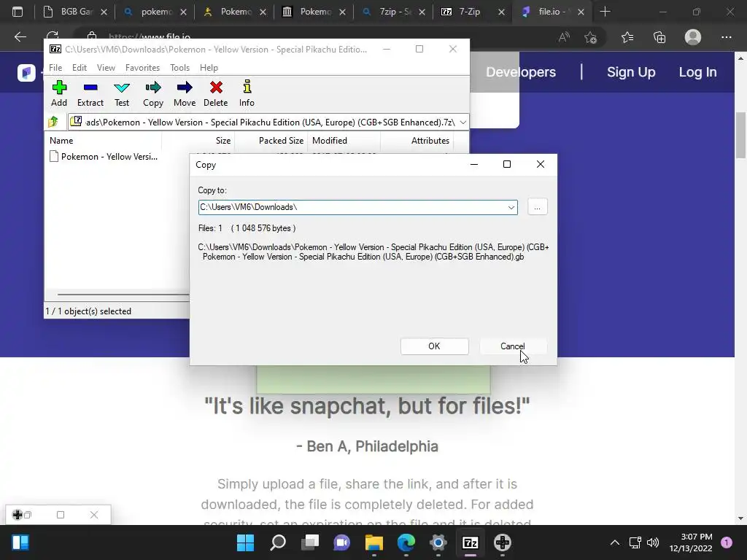747x560 pixels.
Task: Open the Tools menu in 7-Zip
Action: pos(179,68)
